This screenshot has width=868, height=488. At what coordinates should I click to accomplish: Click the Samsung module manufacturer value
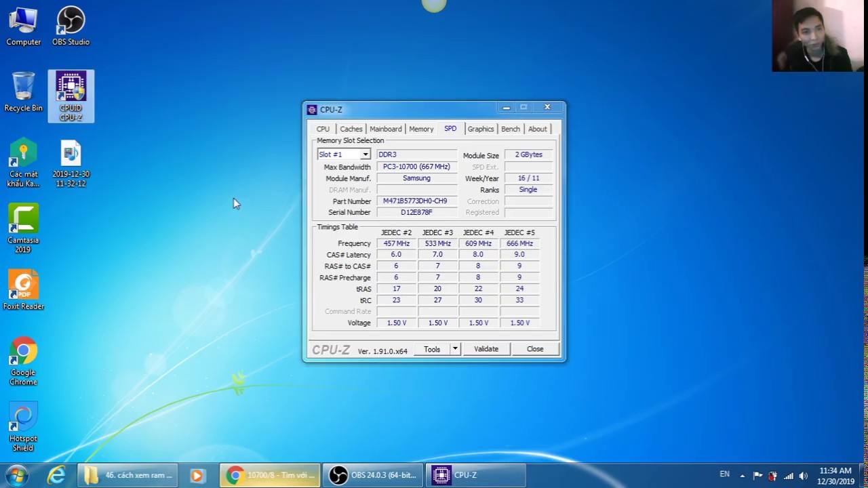416,178
